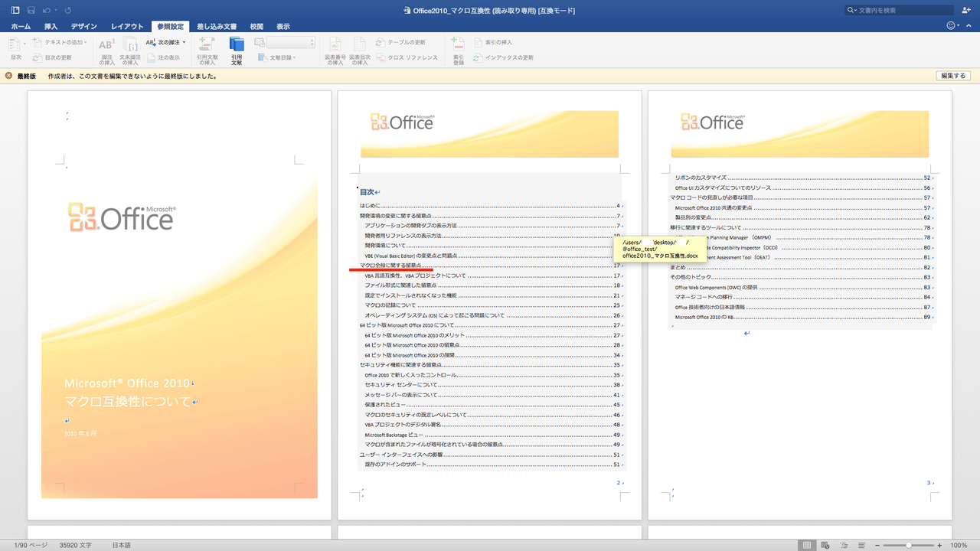Click クロス リファレンス cross-reference
This screenshot has height=551, width=980.
point(407,57)
